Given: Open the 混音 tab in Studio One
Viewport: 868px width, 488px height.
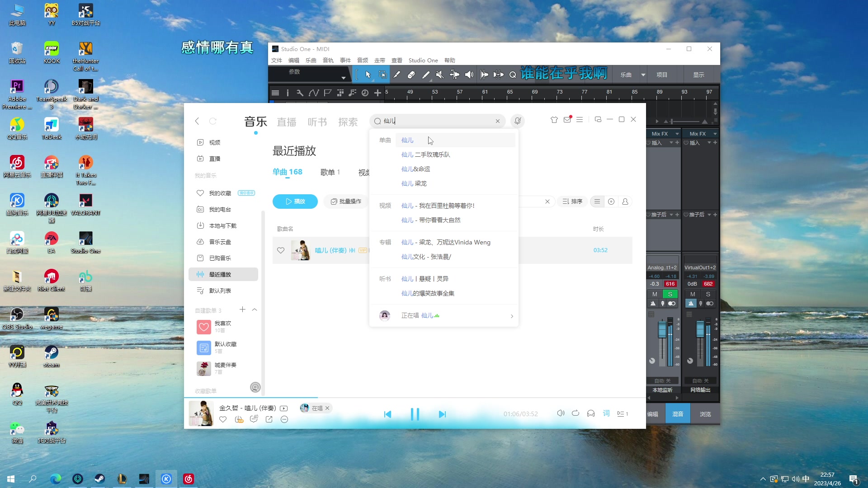Looking at the screenshot, I should 678,414.
